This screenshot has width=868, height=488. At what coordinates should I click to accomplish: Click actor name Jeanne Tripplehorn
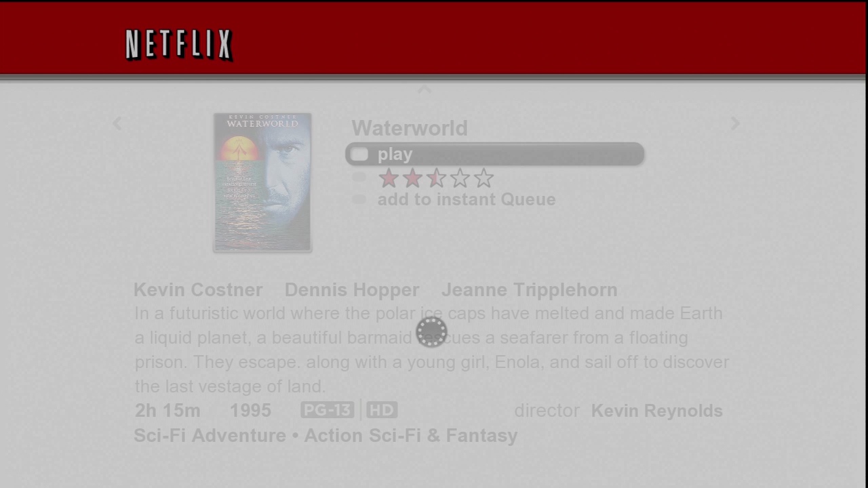coord(530,289)
